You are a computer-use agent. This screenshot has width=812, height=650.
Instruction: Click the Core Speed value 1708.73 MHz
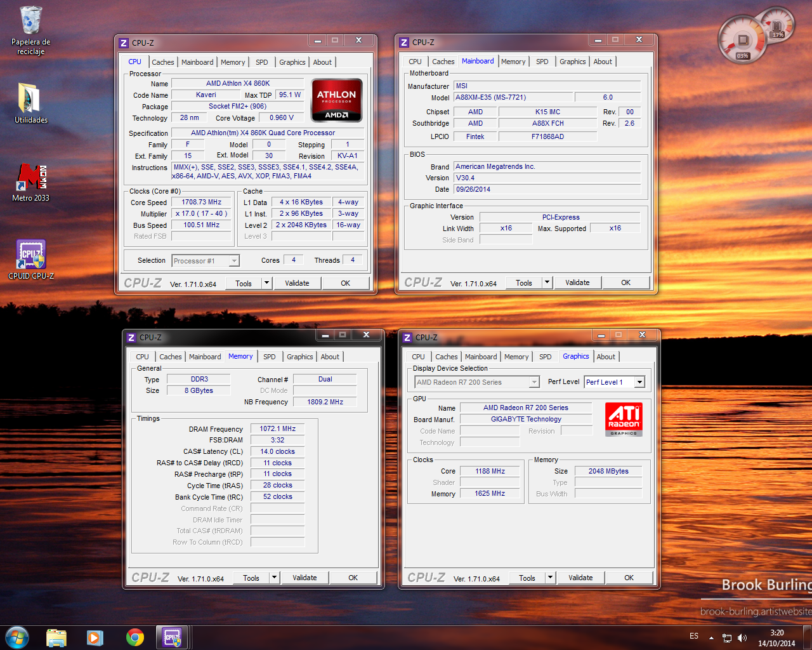click(x=202, y=202)
